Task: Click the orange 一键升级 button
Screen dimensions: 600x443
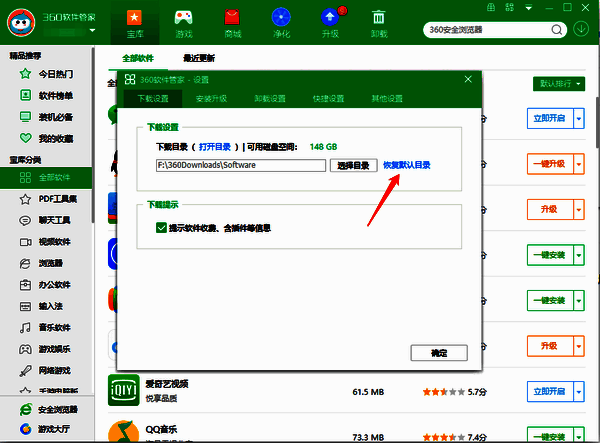Action: (550, 164)
